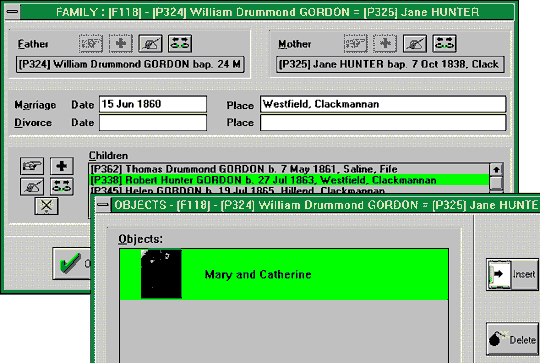The width and height of the screenshot is (540, 363).
Task: Select child Thomas Drummond GORDON b. 7 May 1861
Action: (289, 169)
